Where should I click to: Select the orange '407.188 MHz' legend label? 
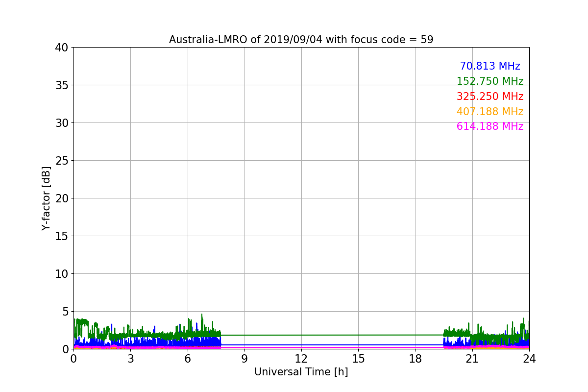(490, 112)
